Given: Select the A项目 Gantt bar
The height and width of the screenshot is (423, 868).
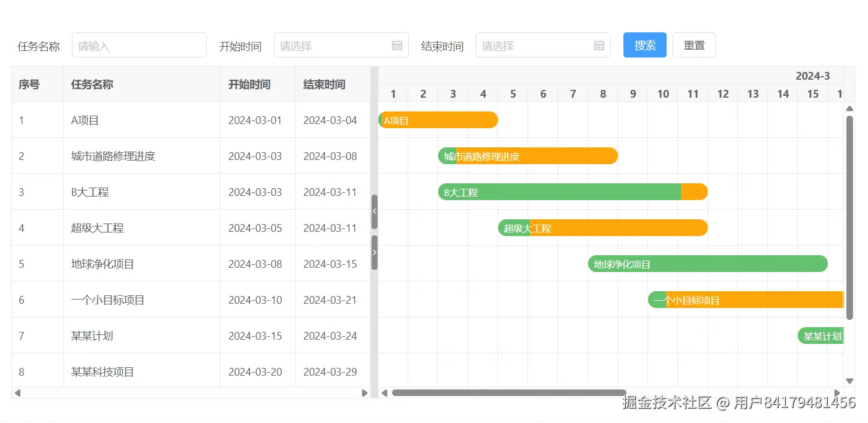Looking at the screenshot, I should 438,120.
